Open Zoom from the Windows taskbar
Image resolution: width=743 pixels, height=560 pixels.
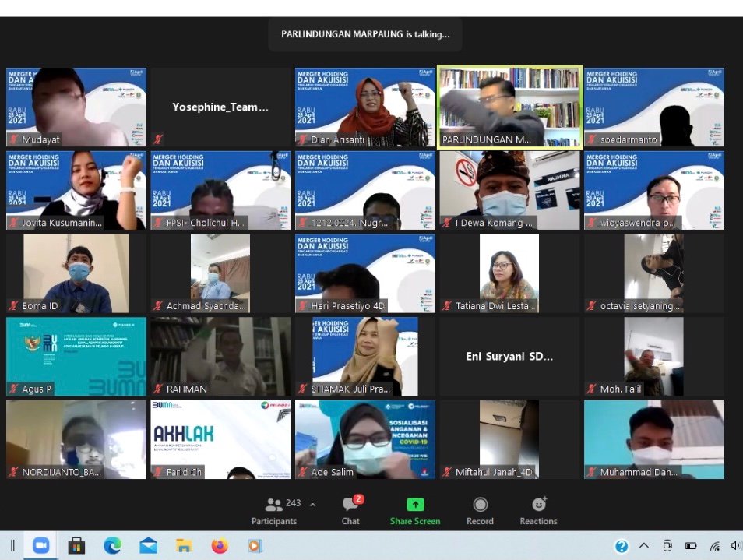[x=40, y=545]
